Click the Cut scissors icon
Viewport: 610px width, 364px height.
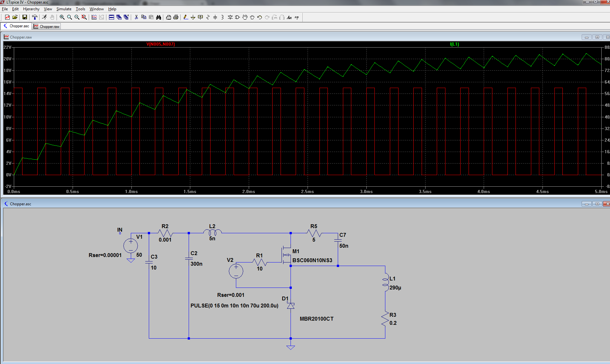tap(136, 17)
